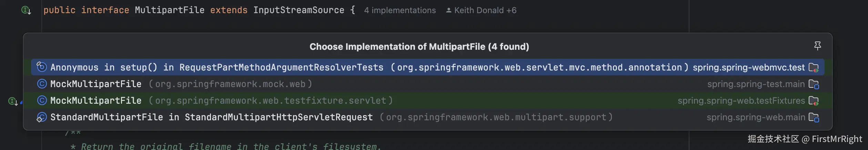Click module folder icon for spring.spring-web.main

click(x=814, y=118)
